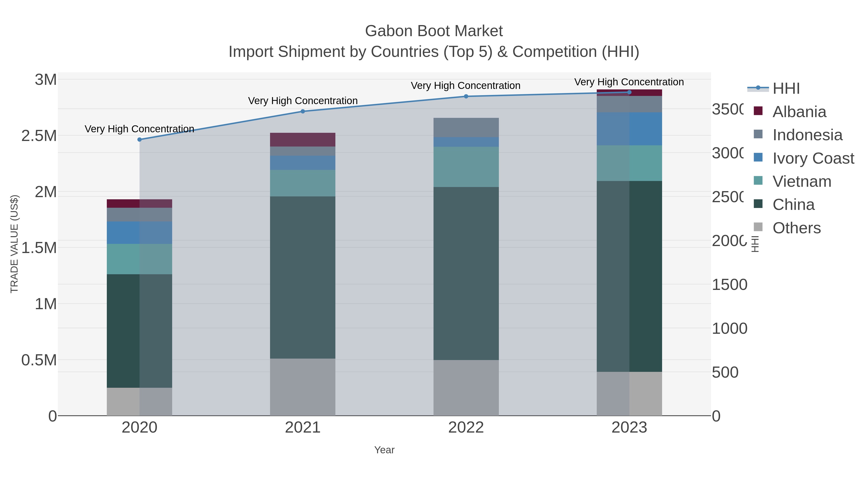868x488 pixels.
Task: Click the Albania legend color swatch
Action: click(x=758, y=111)
